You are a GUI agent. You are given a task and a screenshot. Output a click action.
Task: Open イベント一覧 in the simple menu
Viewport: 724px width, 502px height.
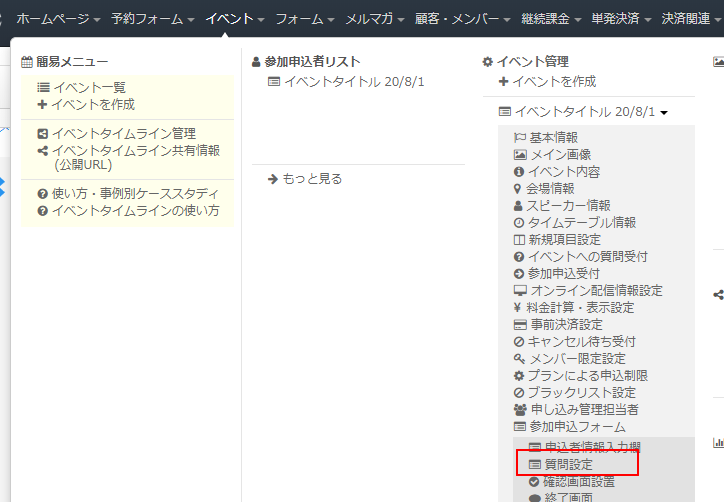pyautogui.click(x=89, y=87)
